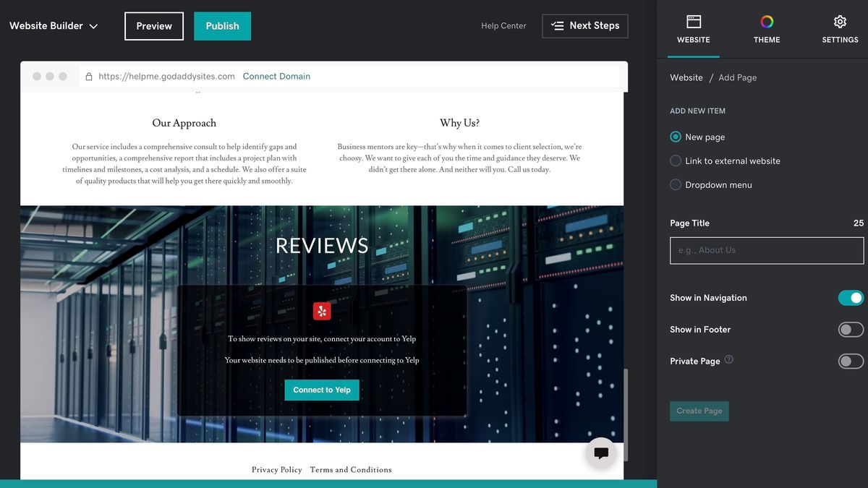Select Link to external website option
Screen dimensions: 868x488
point(676,160)
